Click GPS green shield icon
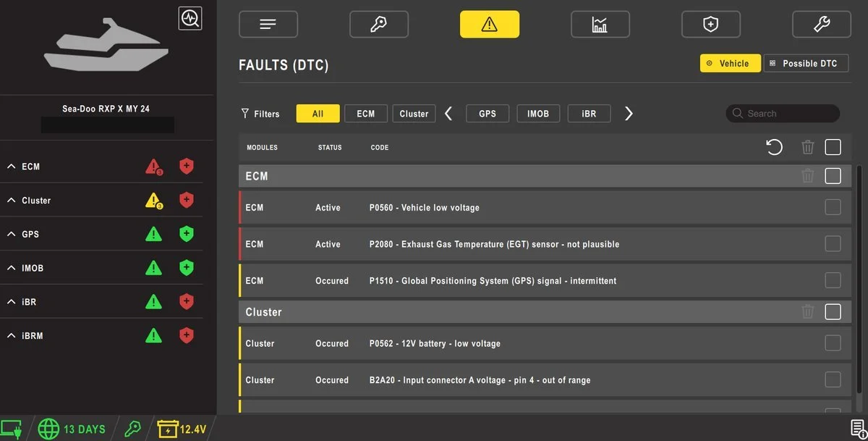Viewport: 868px width, 441px height. click(187, 233)
